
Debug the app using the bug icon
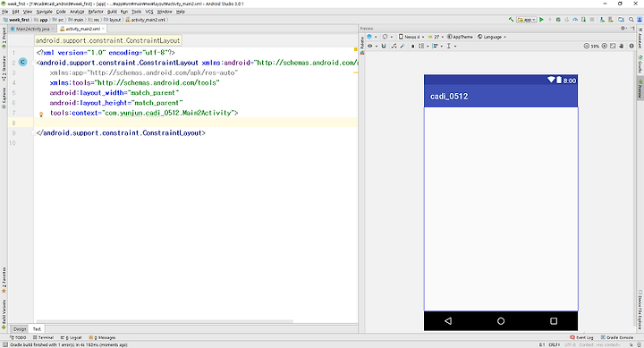(x=558, y=20)
